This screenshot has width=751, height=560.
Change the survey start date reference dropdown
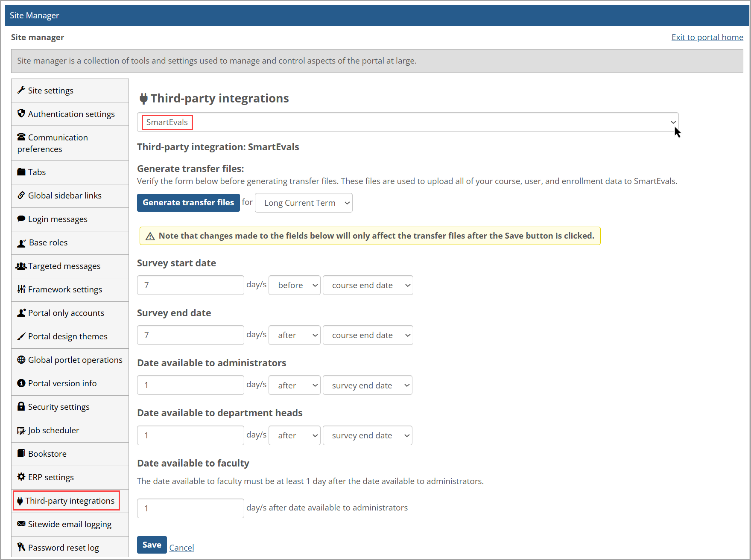pos(368,285)
